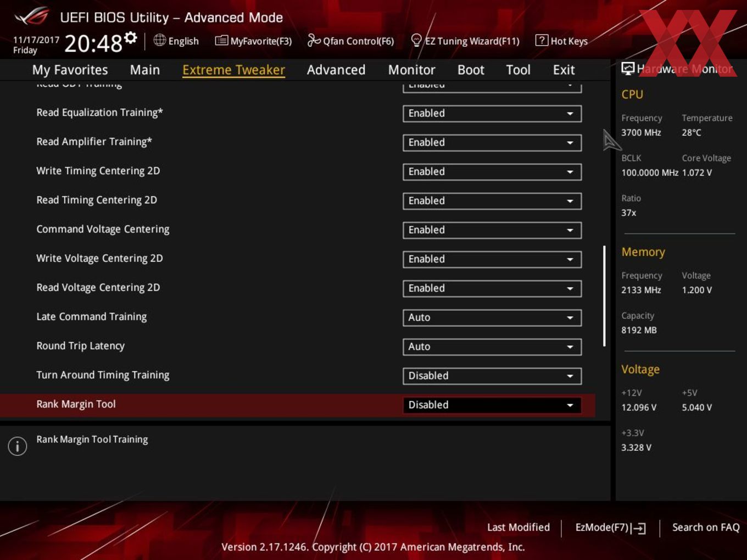Open Read Equalization Training dropdown

pos(492,113)
